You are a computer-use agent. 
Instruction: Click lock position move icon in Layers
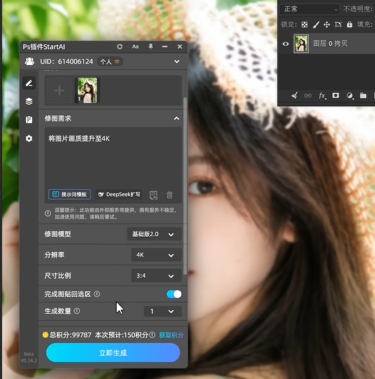[327, 25]
